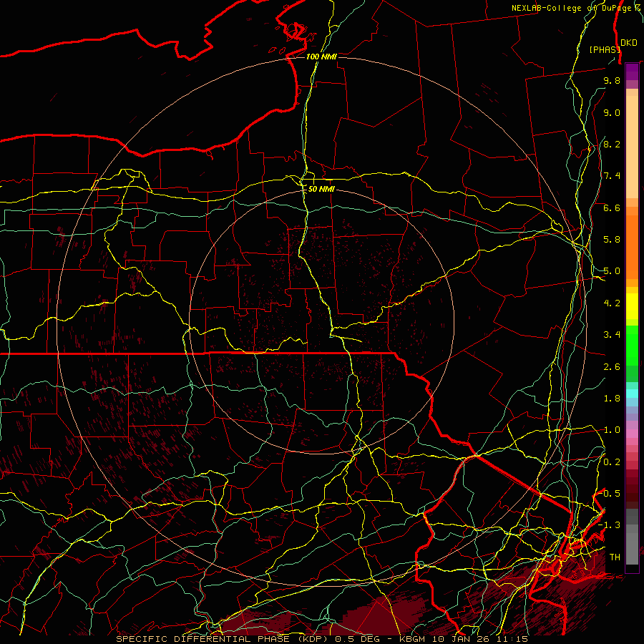Click the 5.8 scale value
644x644 pixels.
pos(612,240)
